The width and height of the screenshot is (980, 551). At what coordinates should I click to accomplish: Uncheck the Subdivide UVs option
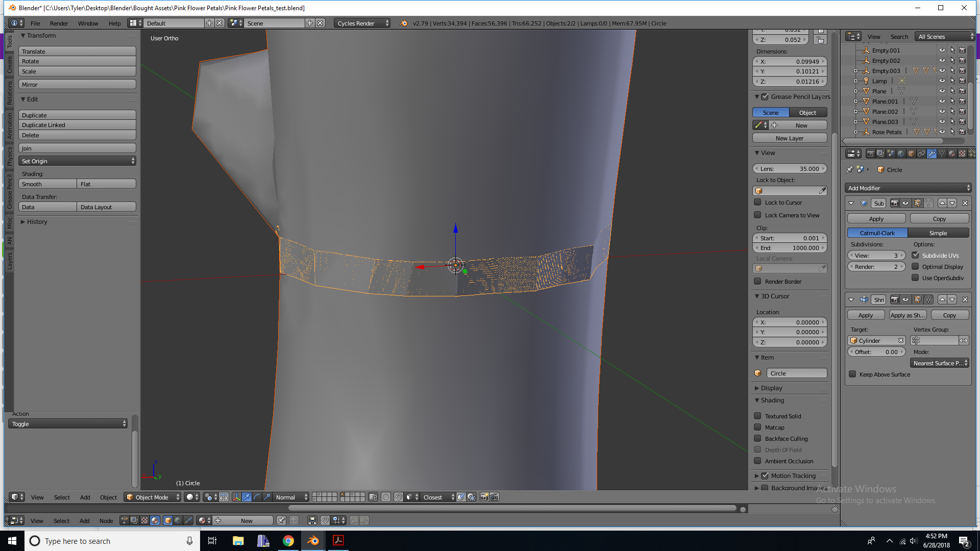(x=915, y=255)
